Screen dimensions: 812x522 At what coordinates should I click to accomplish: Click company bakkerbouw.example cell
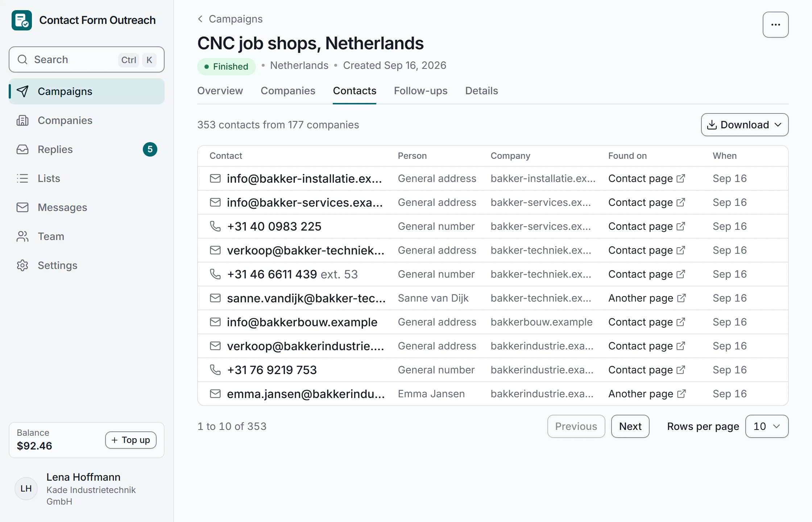tap(542, 322)
